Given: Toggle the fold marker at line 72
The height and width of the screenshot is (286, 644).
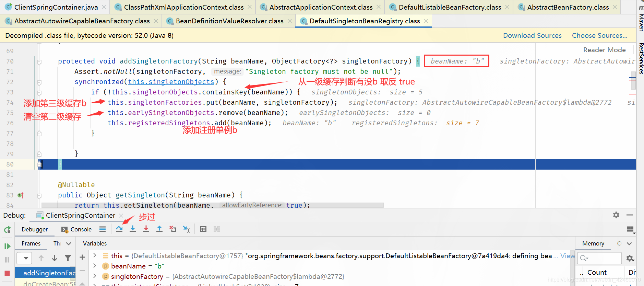Looking at the screenshot, I should [x=39, y=83].
